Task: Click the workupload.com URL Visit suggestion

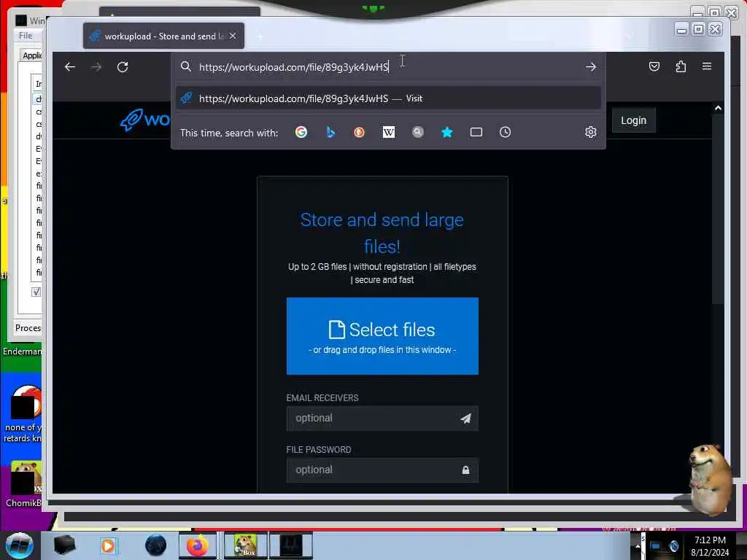Action: (388, 98)
